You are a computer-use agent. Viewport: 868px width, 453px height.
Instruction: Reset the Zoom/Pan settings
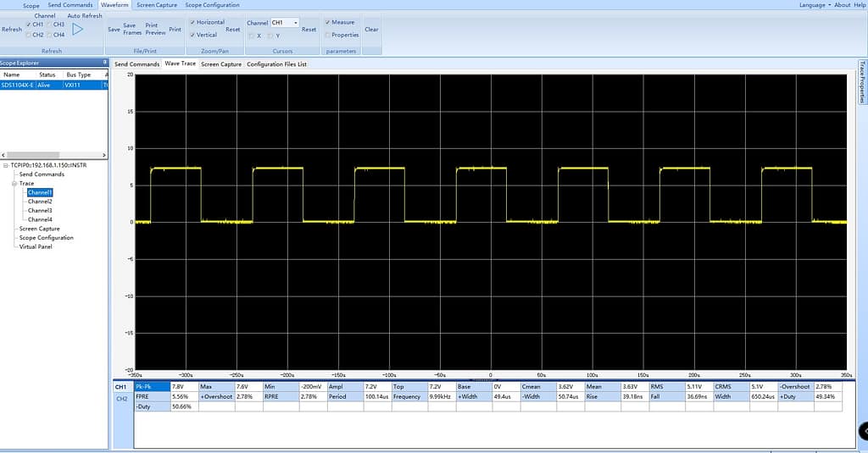(x=232, y=29)
